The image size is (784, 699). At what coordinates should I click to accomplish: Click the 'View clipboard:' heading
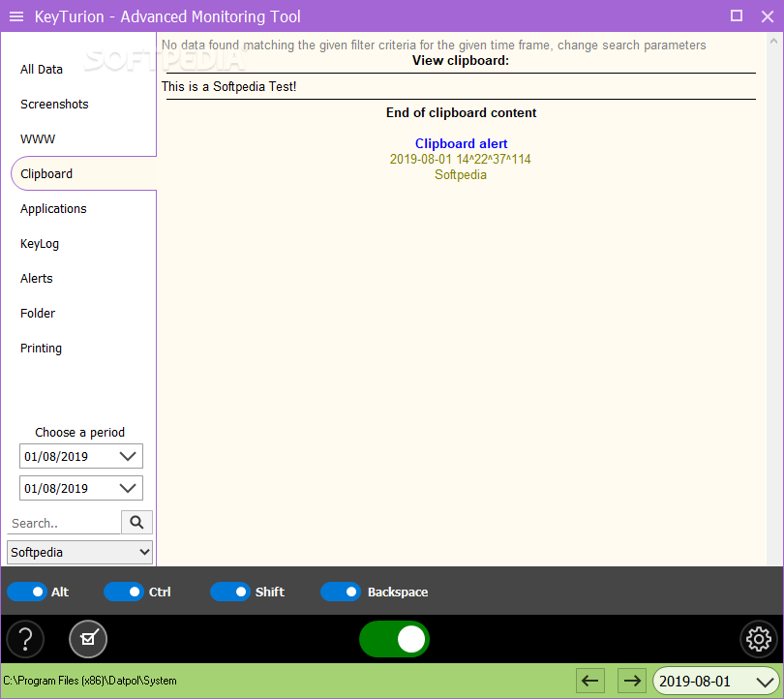click(x=461, y=60)
